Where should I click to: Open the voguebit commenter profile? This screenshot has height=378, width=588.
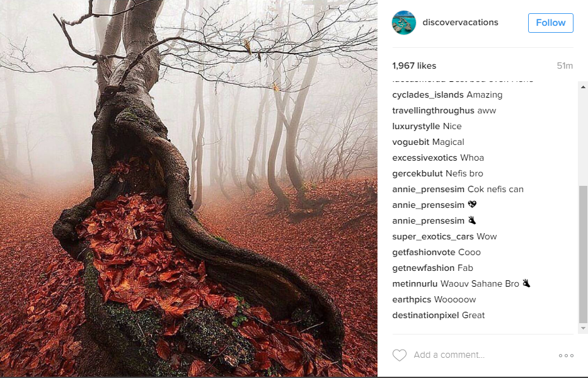click(x=410, y=142)
